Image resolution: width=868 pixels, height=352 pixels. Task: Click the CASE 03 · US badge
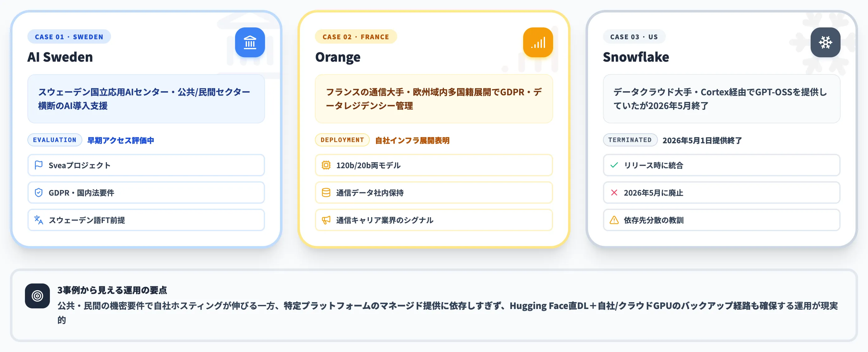point(634,37)
